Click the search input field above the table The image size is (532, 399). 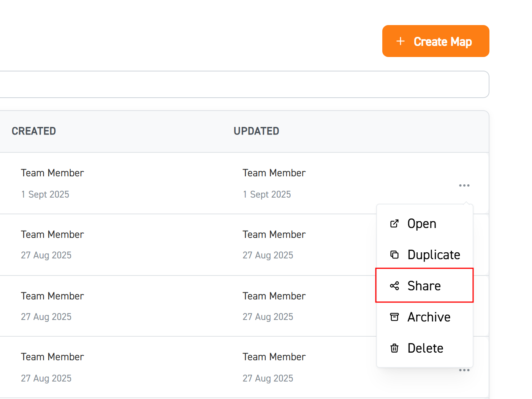point(243,84)
